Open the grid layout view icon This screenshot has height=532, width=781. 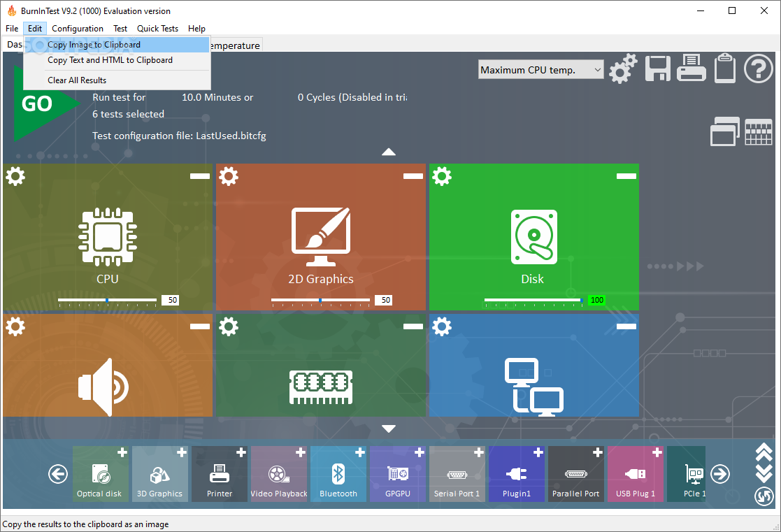pos(759,132)
